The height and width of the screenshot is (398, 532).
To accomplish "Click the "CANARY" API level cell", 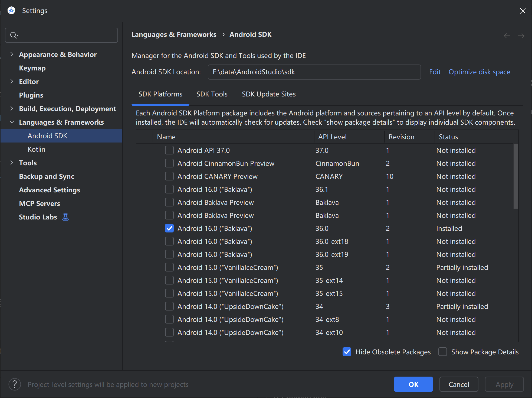I will (329, 176).
